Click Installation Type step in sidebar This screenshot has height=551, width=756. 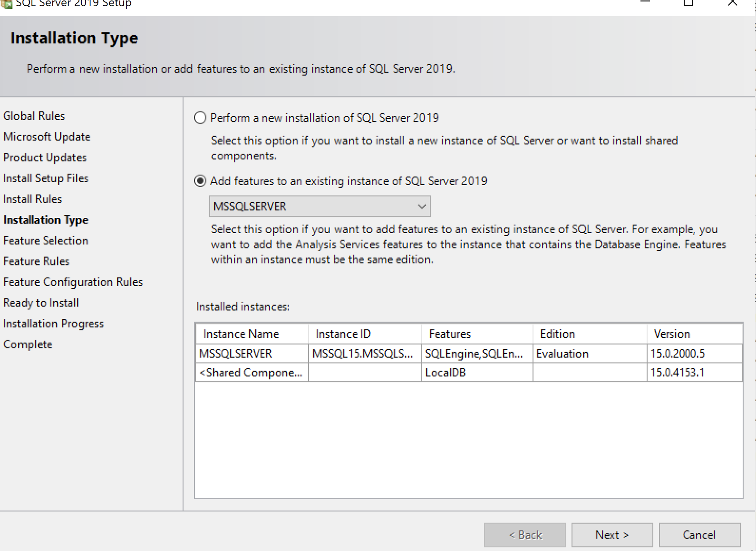coord(46,220)
